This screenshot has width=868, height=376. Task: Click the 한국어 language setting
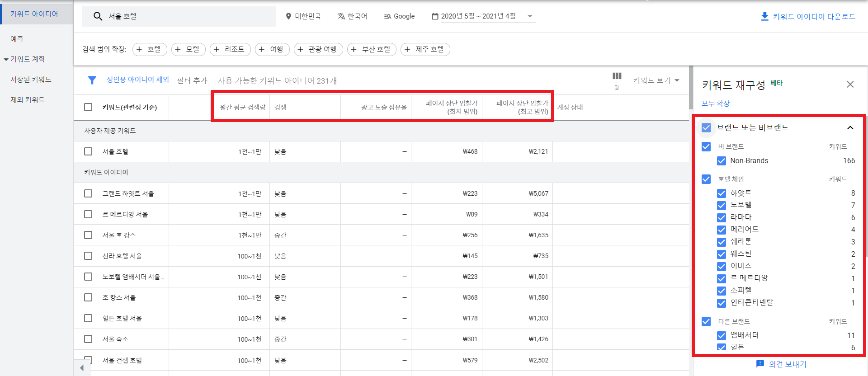point(352,16)
